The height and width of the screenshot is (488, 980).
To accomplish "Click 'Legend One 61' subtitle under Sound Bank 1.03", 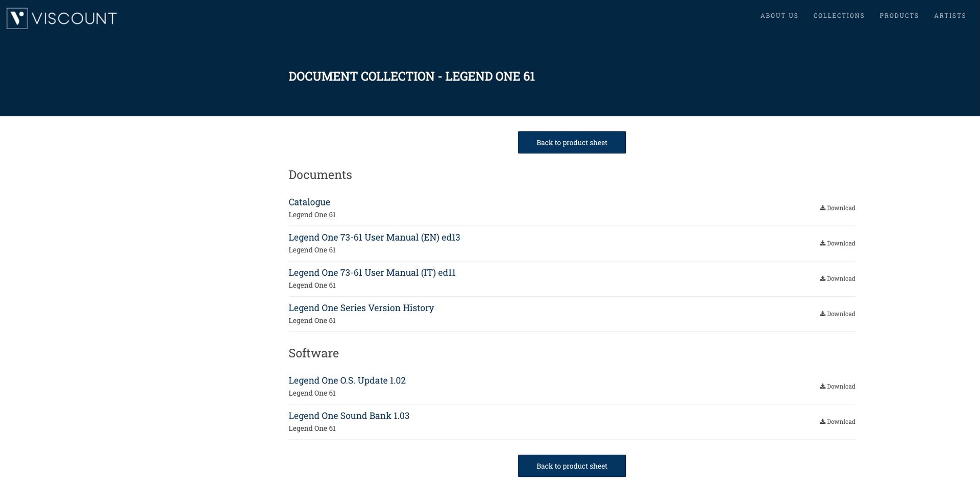I will (x=312, y=428).
